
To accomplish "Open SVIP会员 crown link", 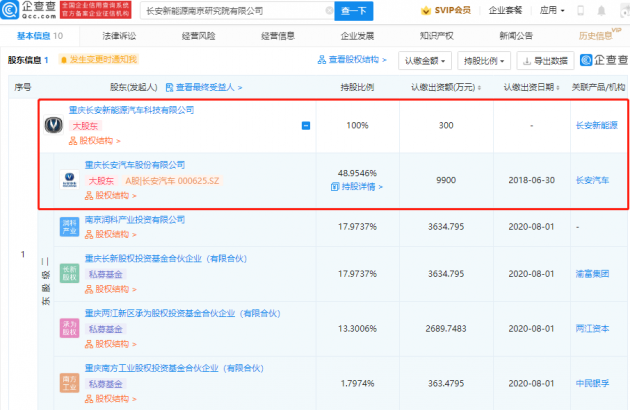I will click(446, 10).
